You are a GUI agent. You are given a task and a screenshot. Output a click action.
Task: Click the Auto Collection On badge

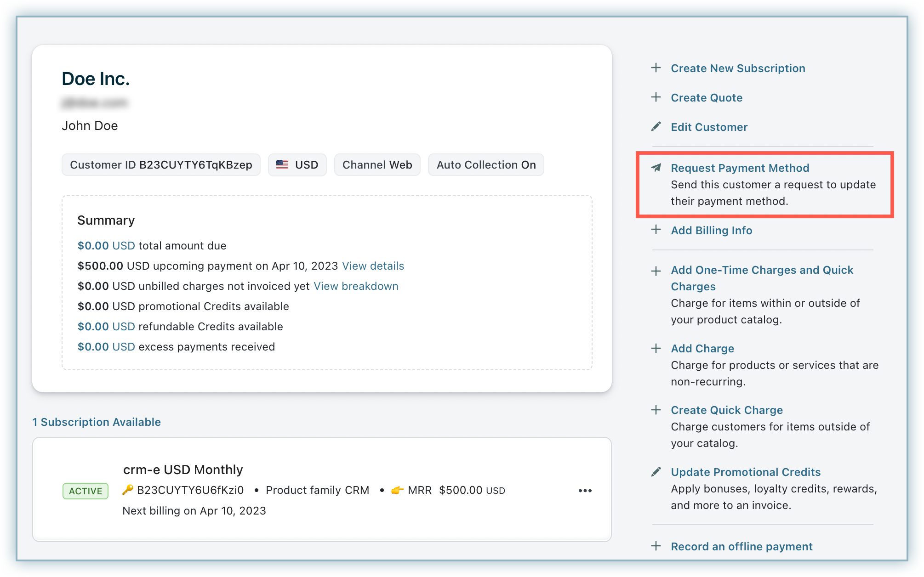click(486, 165)
